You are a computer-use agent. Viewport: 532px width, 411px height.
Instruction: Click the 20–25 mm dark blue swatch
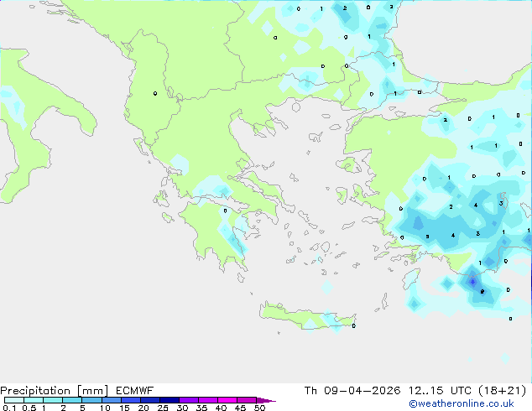[150, 400]
